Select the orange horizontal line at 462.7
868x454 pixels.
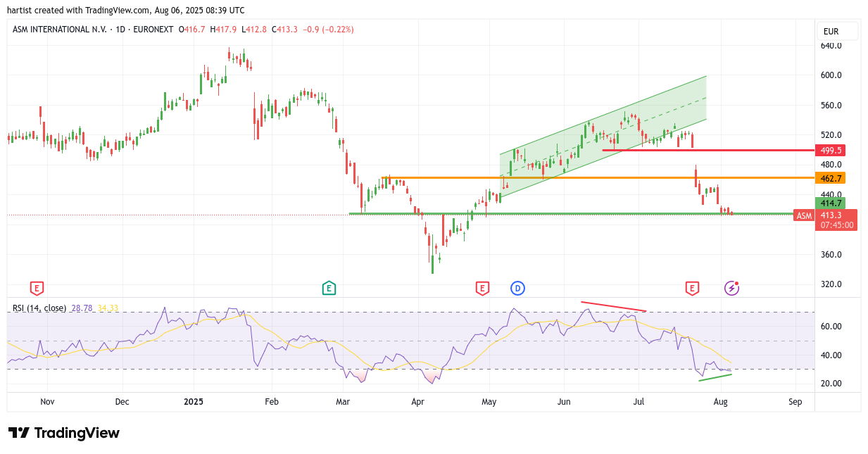pos(597,177)
